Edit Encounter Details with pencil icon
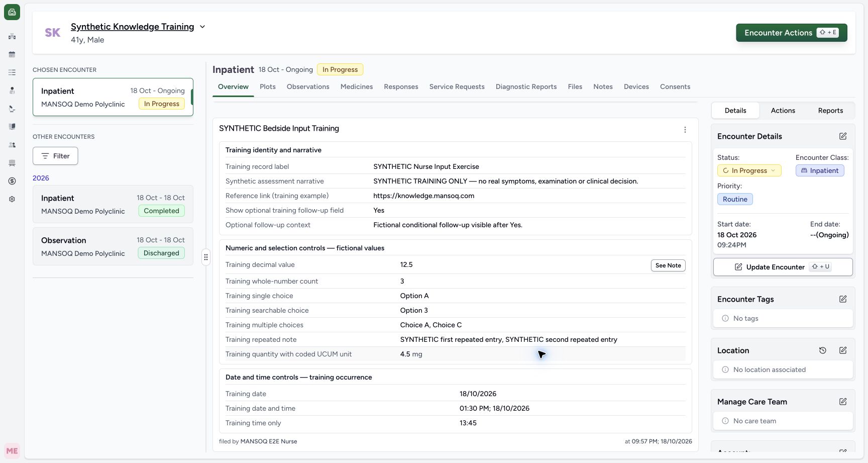This screenshot has height=463, width=868. point(843,136)
